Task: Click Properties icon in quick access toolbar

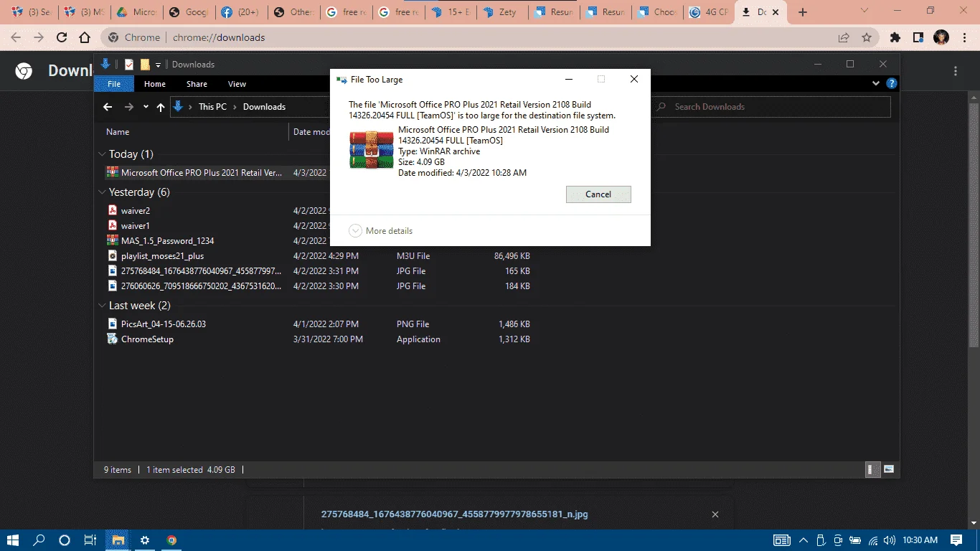Action: 129,65
